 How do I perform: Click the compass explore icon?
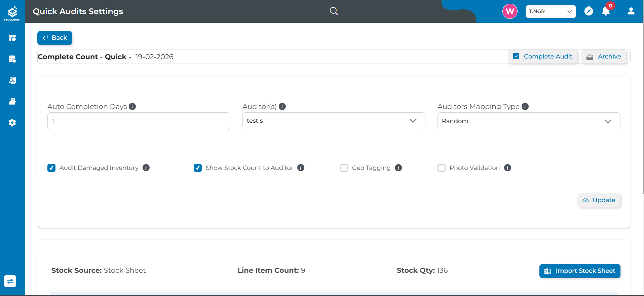pos(589,11)
